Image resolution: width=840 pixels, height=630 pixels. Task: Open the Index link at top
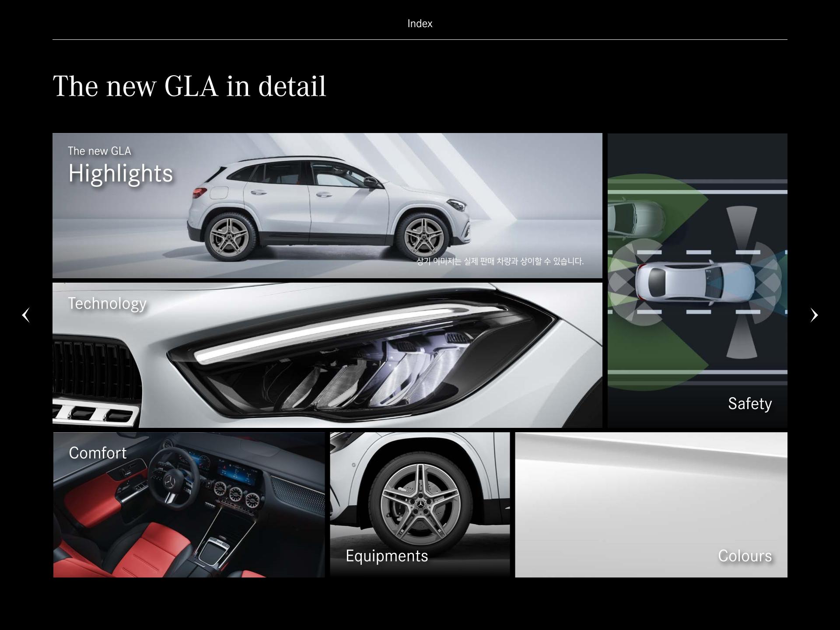420,24
